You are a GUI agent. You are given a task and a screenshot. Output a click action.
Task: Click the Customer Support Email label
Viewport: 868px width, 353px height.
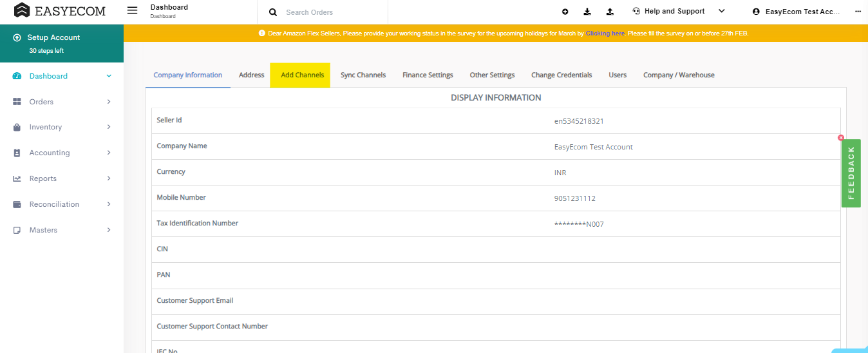pyautogui.click(x=195, y=301)
